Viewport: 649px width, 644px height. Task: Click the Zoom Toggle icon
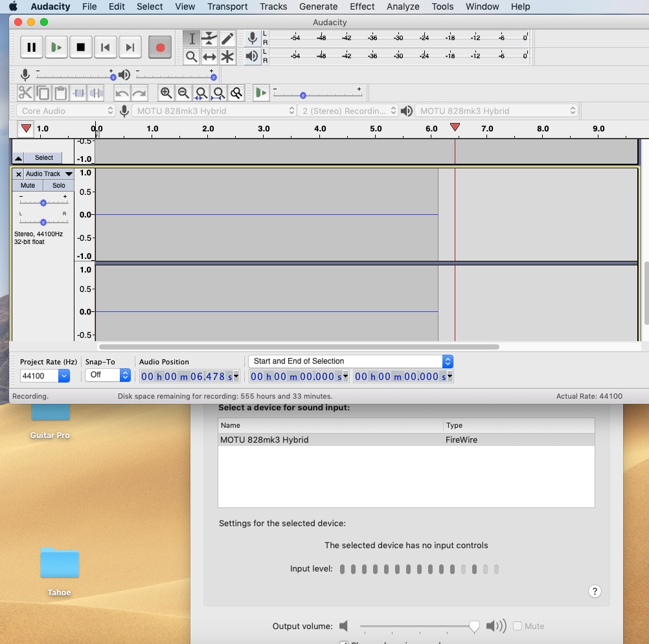point(236,93)
